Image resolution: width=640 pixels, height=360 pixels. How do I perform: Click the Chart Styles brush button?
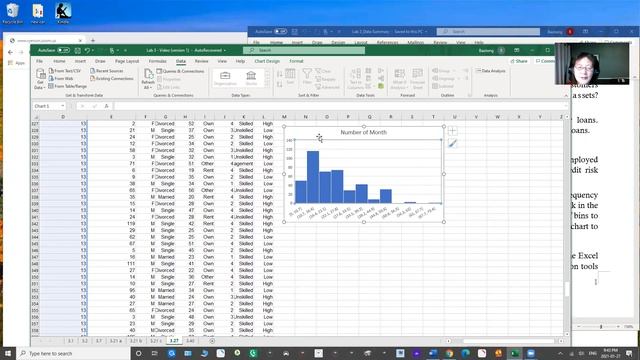tap(452, 143)
